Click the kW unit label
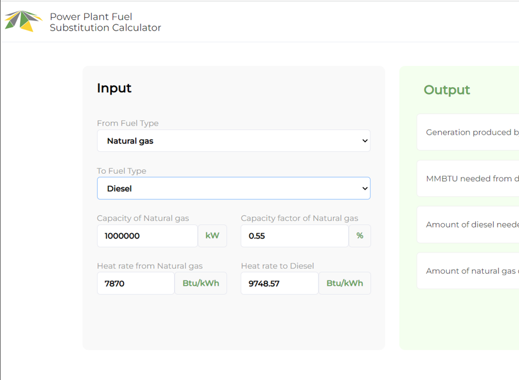 [x=212, y=236]
